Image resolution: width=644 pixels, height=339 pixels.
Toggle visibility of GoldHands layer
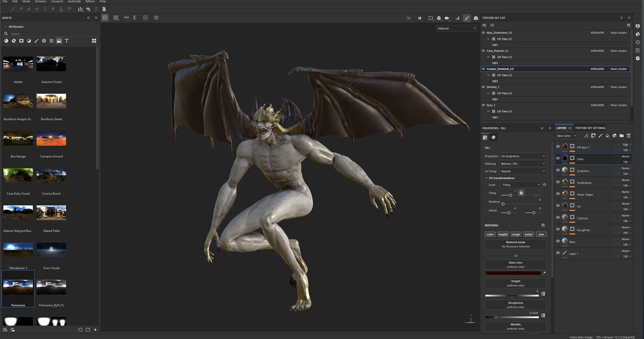[558, 182]
